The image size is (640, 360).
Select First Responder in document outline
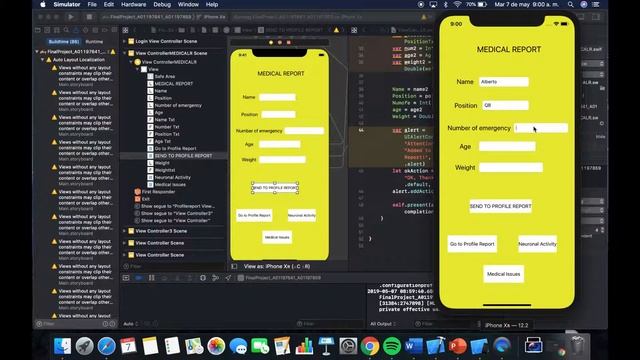click(158, 192)
